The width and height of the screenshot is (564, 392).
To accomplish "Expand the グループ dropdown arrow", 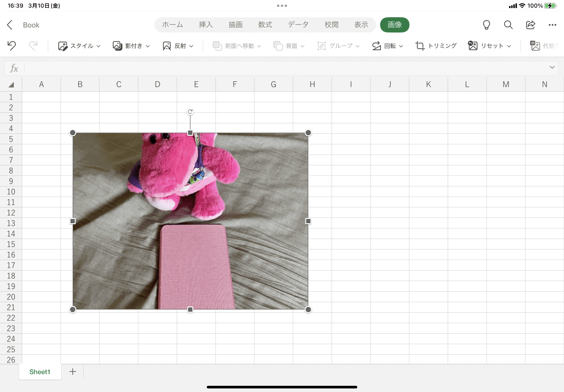I will (x=358, y=46).
